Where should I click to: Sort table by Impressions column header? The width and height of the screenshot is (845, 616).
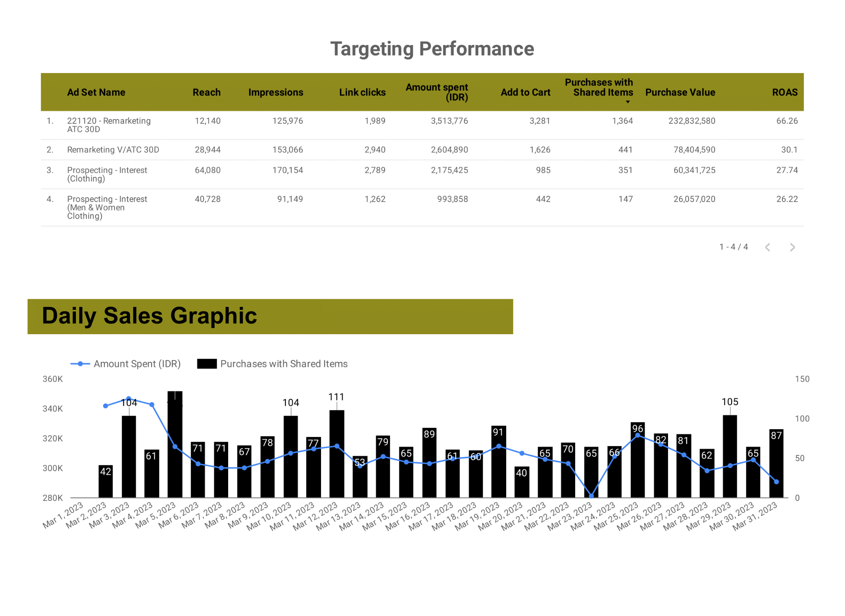(x=276, y=92)
